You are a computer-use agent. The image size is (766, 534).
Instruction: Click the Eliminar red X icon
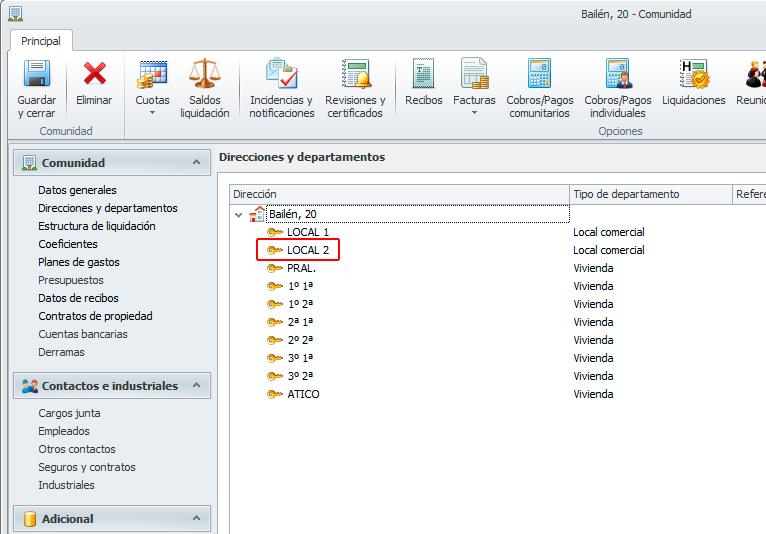point(94,73)
